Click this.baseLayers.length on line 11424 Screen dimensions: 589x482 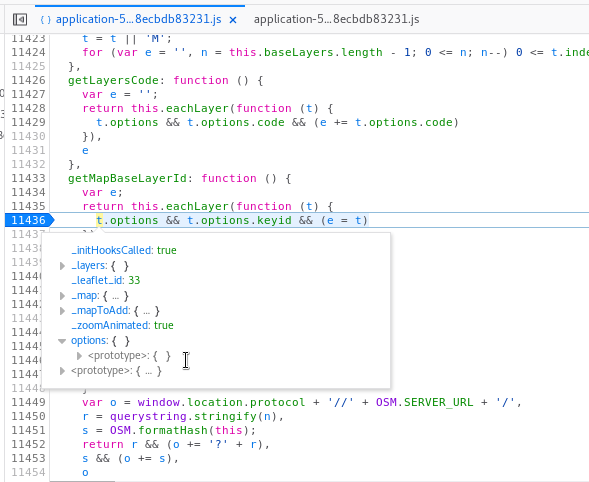coord(306,52)
